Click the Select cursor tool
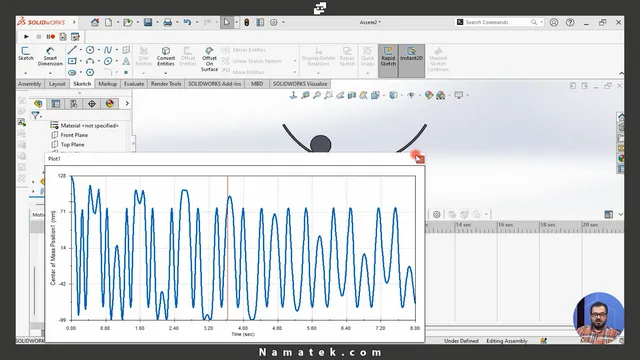640x360 pixels. click(x=227, y=22)
